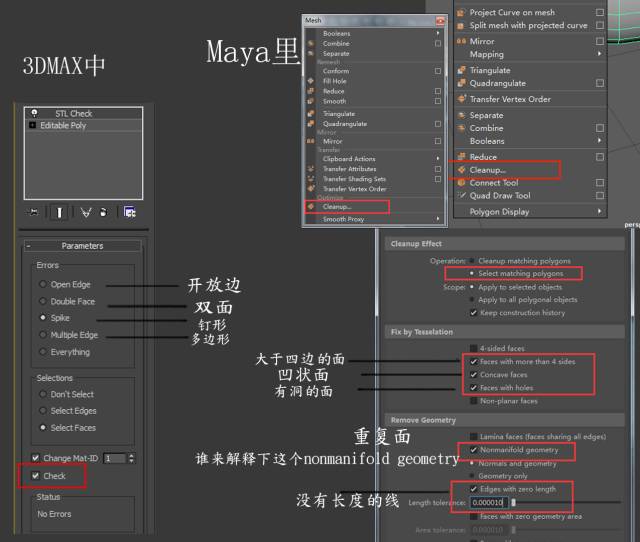Toggle Concave faces checkbox
This screenshot has height=542, width=640.
[473, 374]
